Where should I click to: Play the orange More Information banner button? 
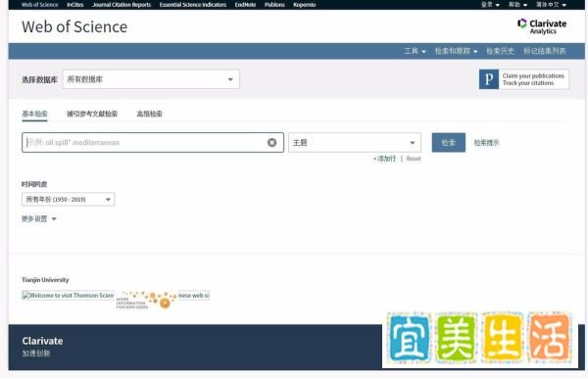165,303
